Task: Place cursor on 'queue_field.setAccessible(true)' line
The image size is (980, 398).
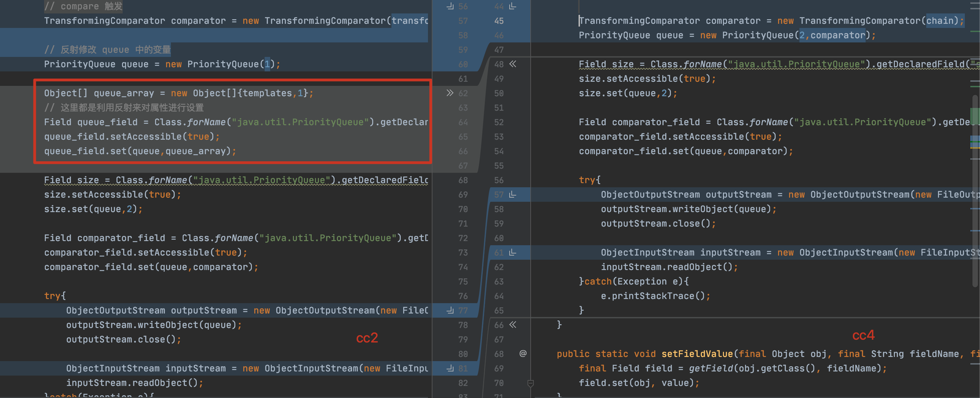Action: click(x=131, y=137)
